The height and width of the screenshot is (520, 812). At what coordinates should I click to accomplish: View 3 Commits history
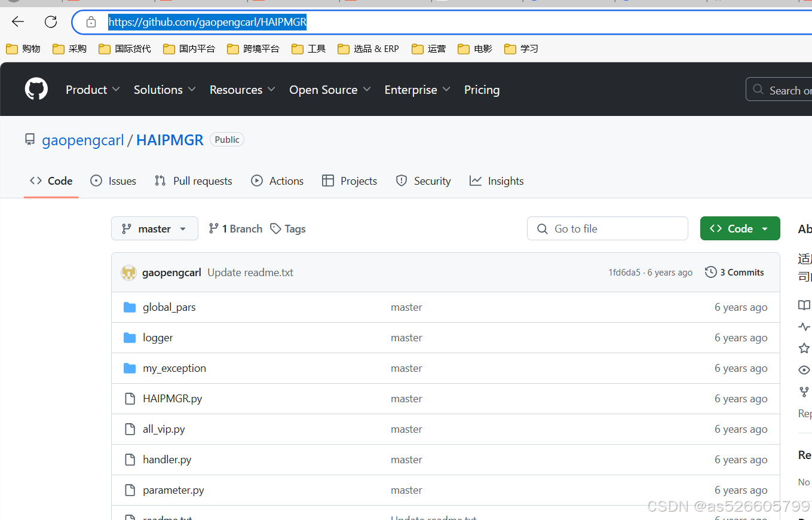tap(734, 272)
